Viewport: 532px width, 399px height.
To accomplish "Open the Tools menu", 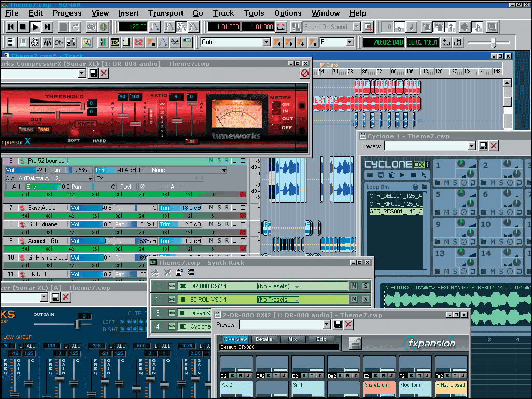I will (x=254, y=13).
